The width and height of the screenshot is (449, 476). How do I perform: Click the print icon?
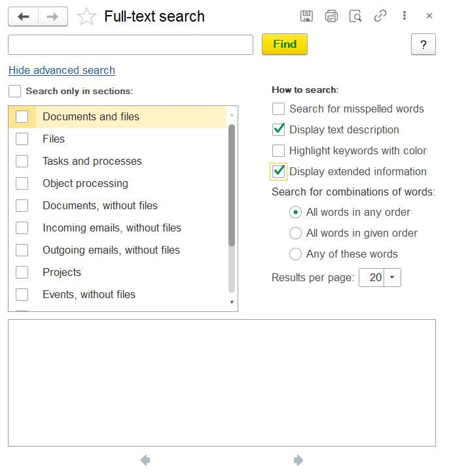click(331, 16)
